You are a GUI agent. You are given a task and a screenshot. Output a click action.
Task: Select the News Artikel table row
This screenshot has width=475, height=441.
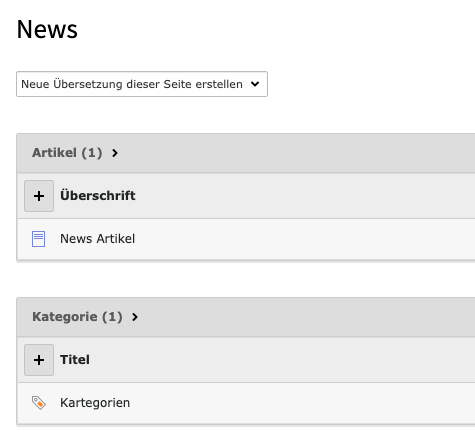pos(246,239)
